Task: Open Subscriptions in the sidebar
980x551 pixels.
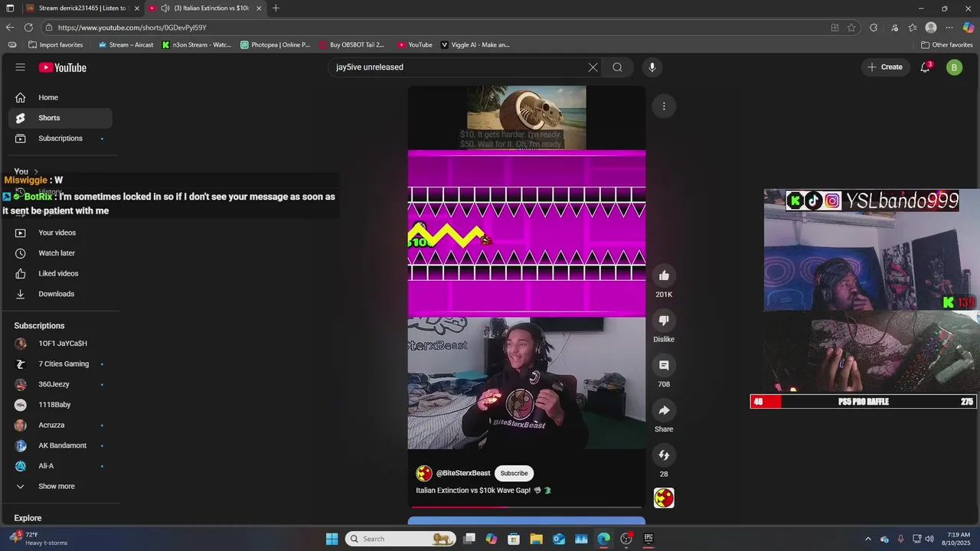Action: point(60,139)
